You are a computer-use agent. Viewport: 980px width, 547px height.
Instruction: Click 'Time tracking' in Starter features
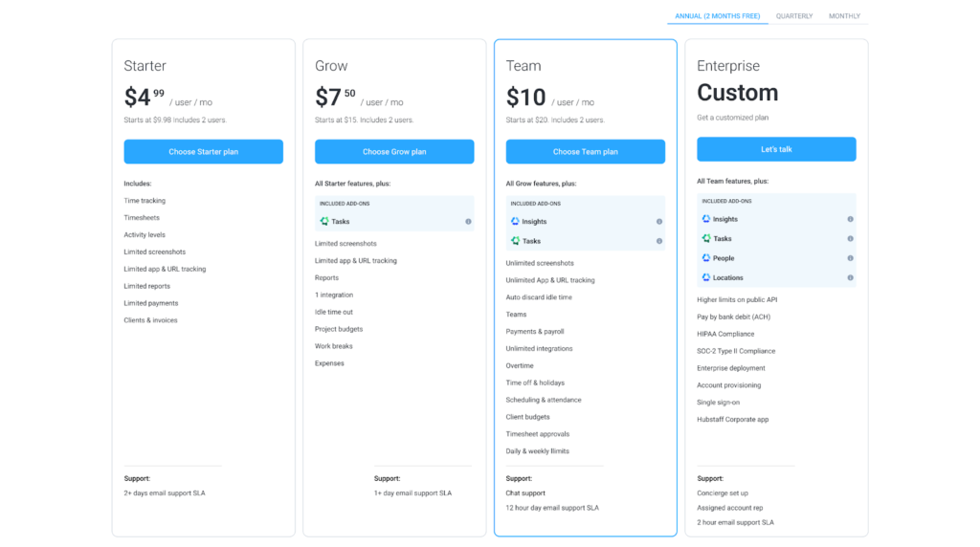pyautogui.click(x=145, y=201)
